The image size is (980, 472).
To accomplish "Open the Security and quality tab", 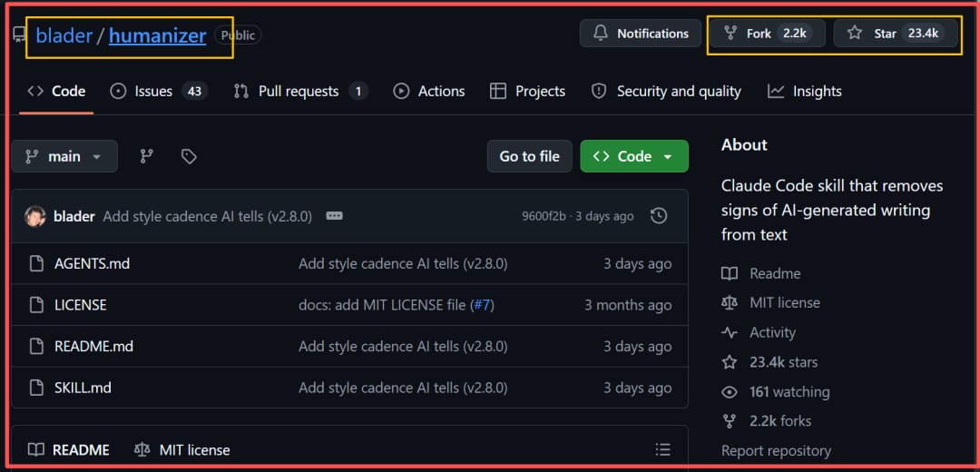I will pyautogui.click(x=666, y=92).
